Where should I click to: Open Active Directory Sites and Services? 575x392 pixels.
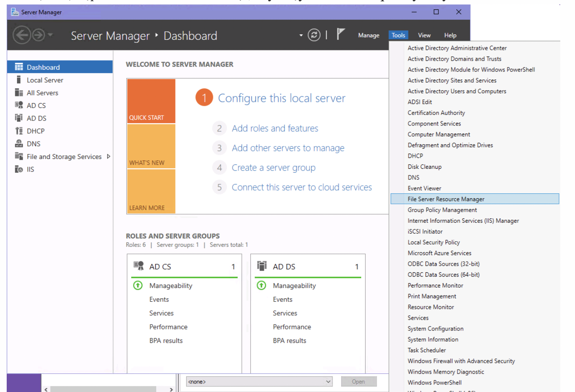[475, 80]
